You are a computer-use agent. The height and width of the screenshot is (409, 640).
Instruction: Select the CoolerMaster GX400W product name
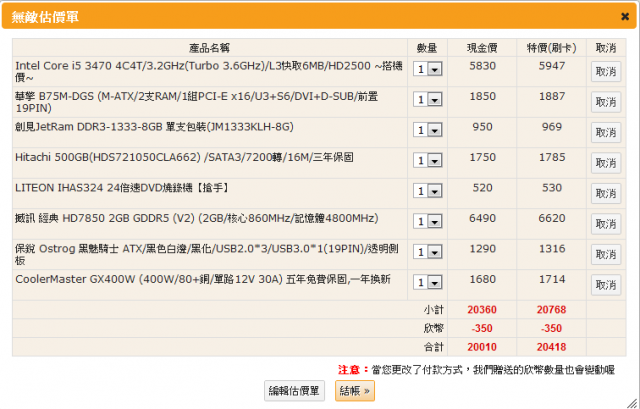[203, 279]
